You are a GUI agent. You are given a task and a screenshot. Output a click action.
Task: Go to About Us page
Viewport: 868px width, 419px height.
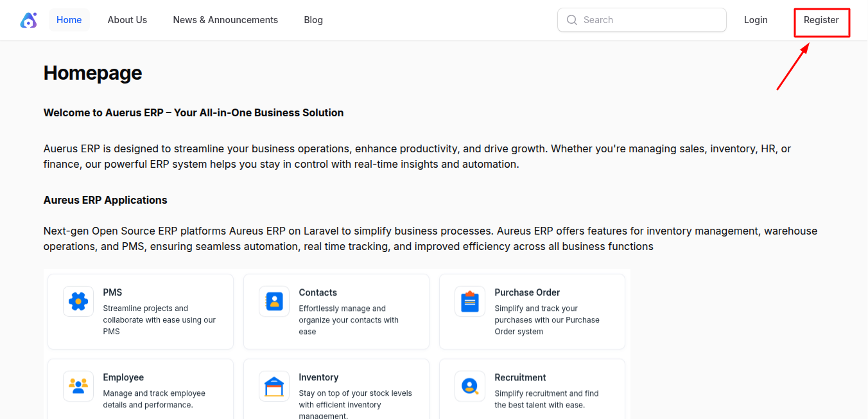click(127, 20)
